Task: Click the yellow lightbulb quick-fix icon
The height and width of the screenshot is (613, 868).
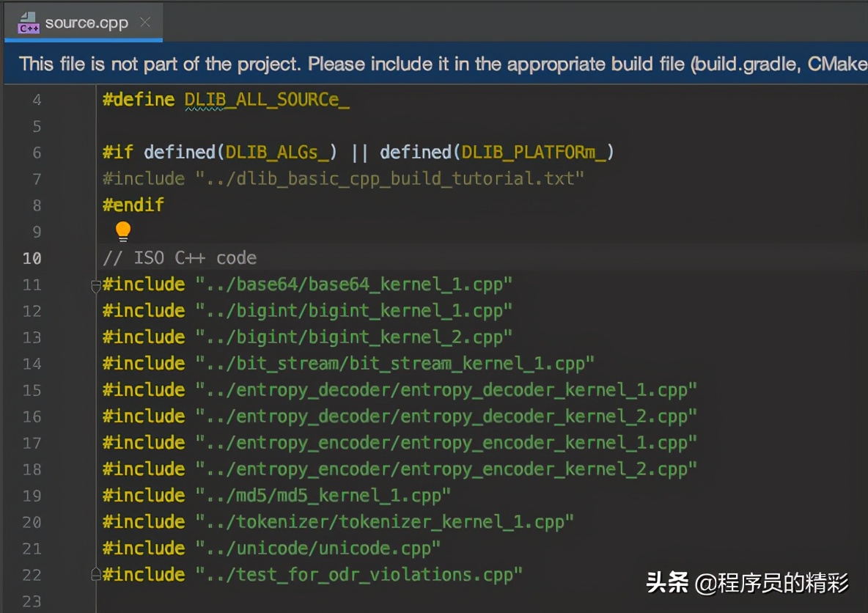Action: [123, 232]
